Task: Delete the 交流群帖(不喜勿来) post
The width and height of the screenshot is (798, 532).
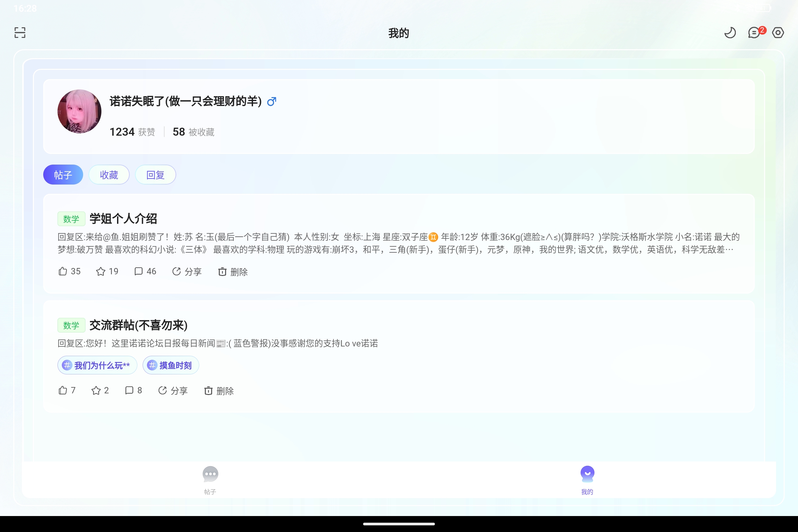Action: click(x=219, y=391)
